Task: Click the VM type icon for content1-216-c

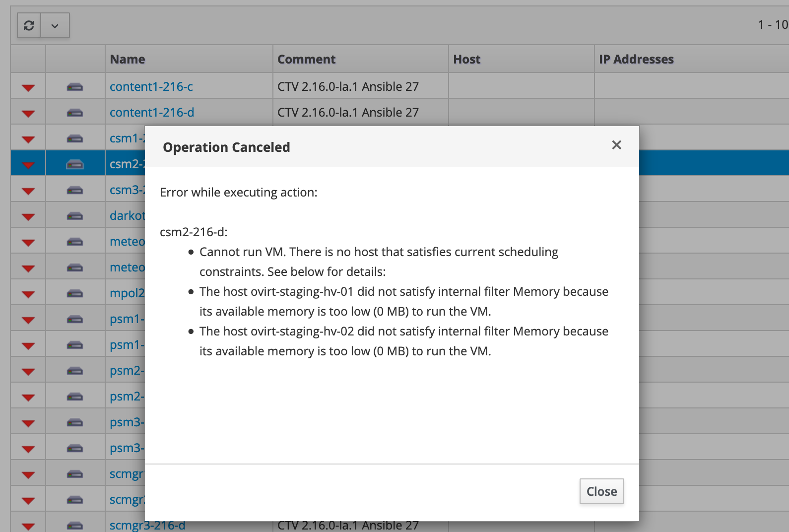Action: click(75, 87)
